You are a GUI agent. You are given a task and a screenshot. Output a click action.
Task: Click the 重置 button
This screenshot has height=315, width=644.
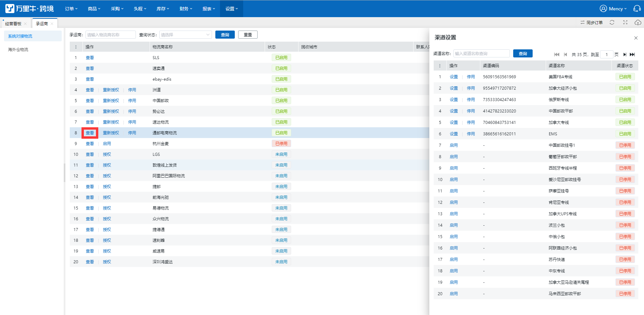(x=248, y=35)
